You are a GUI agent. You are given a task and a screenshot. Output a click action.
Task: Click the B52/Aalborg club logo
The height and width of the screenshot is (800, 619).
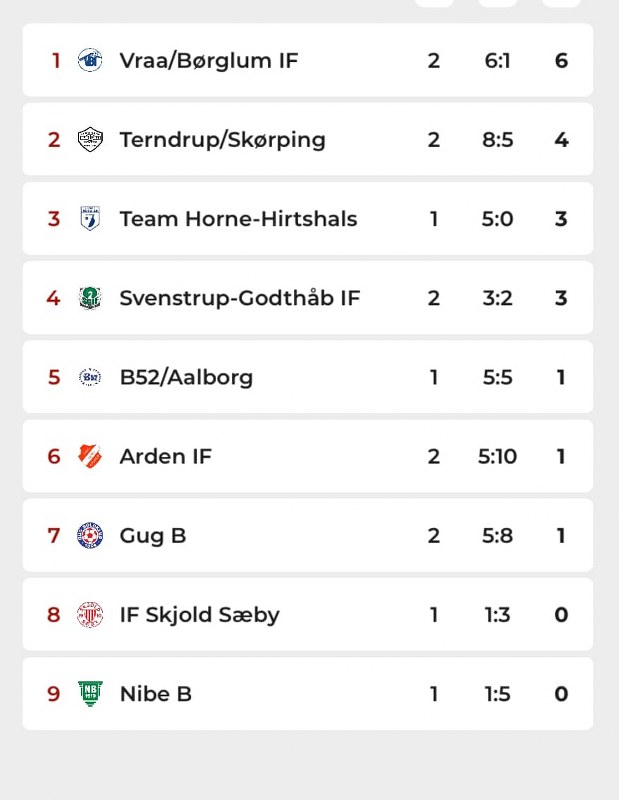[x=90, y=377]
